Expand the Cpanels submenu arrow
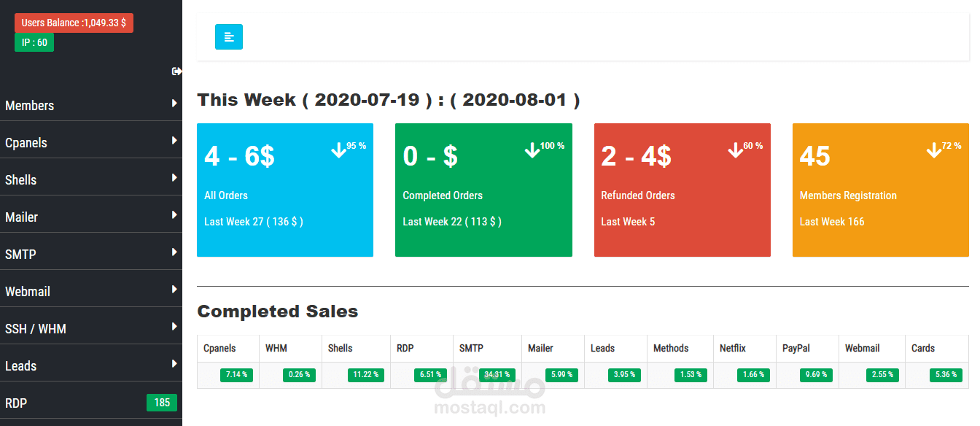This screenshot has height=426, width=980. 174,141
